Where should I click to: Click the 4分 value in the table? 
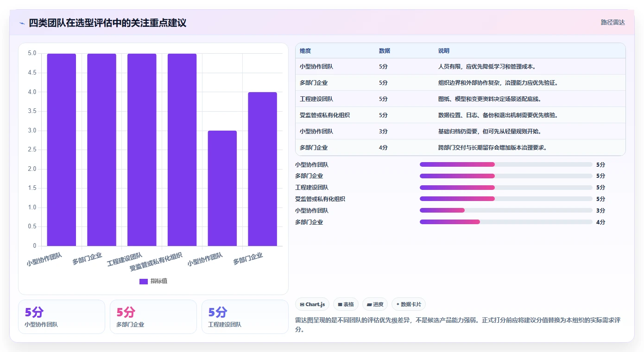pos(383,148)
